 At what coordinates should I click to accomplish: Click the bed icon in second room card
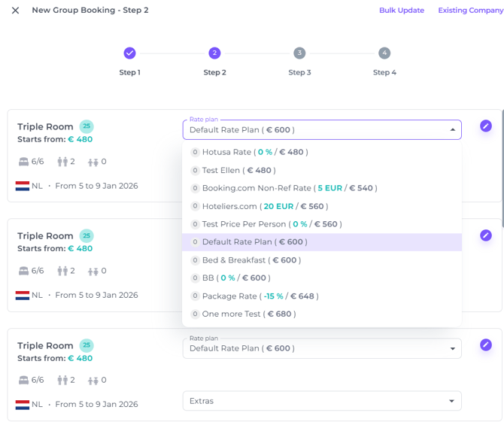(23, 271)
